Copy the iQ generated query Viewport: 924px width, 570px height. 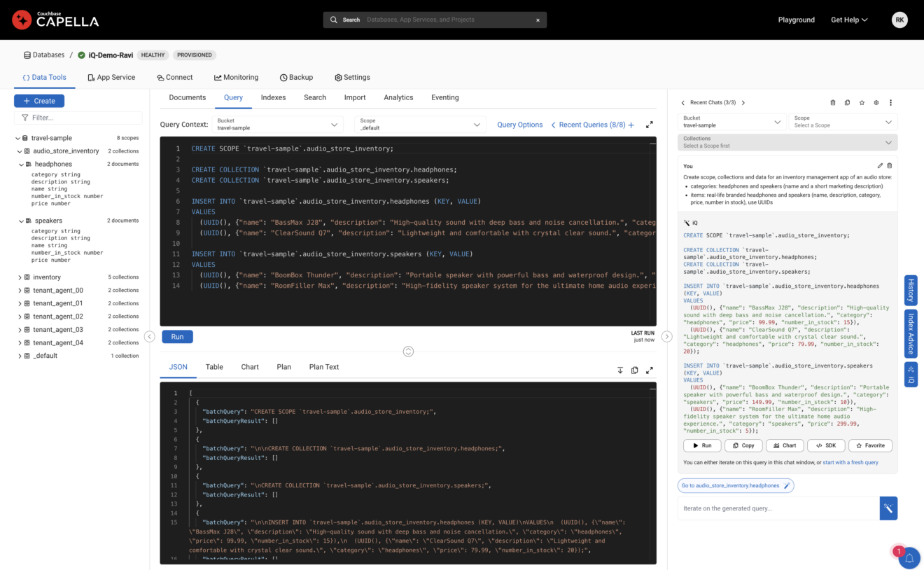743,445
